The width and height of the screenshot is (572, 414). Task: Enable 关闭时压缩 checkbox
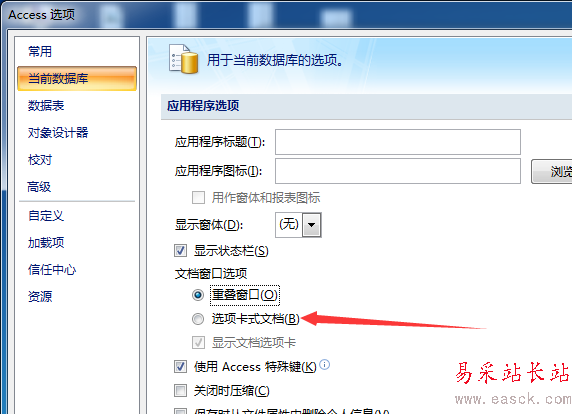coord(181,391)
